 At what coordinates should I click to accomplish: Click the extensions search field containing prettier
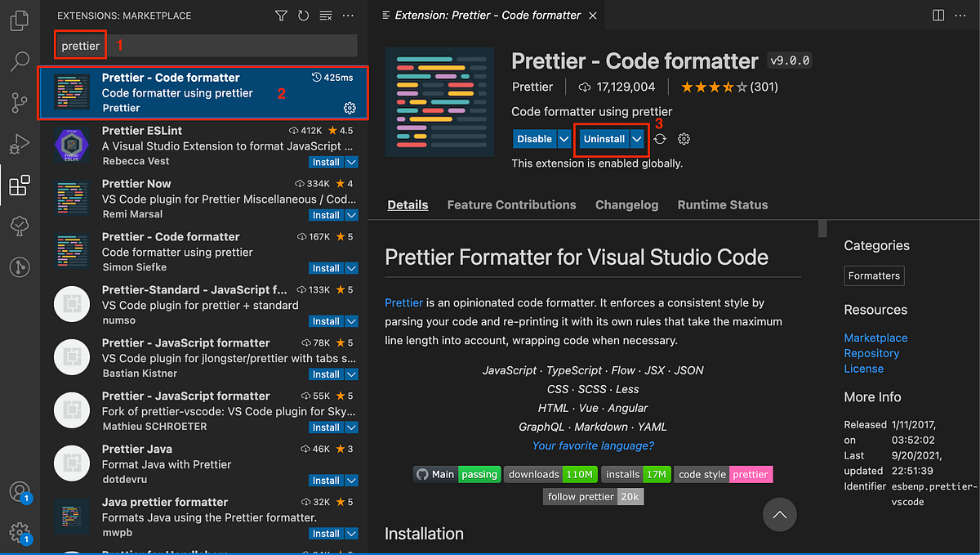coord(207,46)
